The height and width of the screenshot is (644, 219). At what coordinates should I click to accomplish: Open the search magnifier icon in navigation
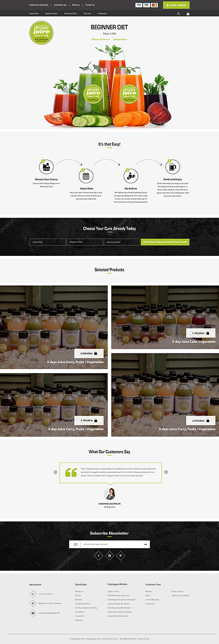click(x=179, y=14)
